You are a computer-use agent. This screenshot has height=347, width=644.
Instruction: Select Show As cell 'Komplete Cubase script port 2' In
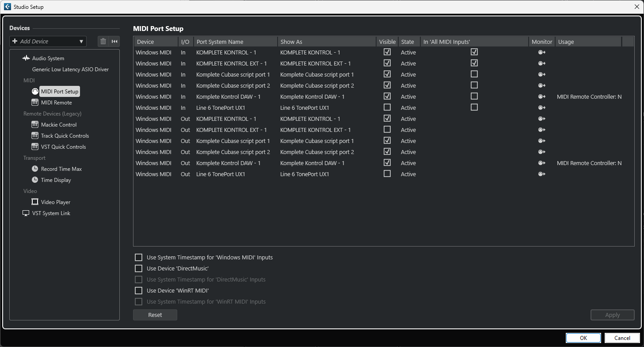pos(317,85)
